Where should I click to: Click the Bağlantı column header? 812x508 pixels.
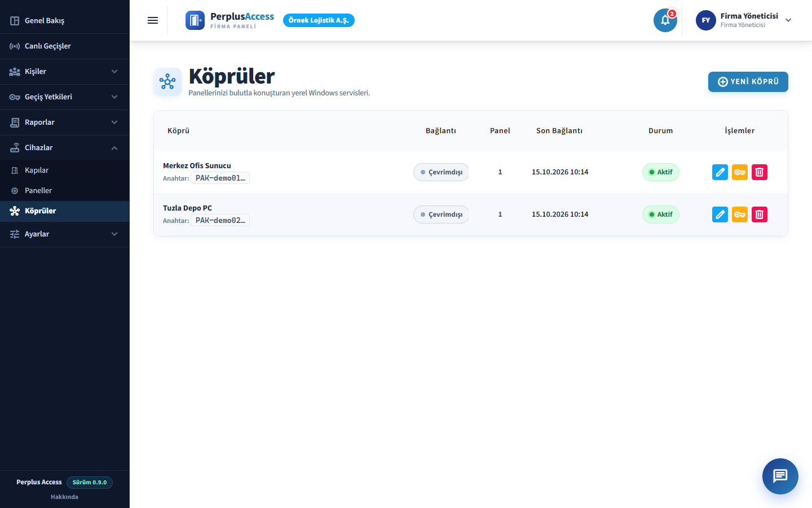[x=441, y=131]
